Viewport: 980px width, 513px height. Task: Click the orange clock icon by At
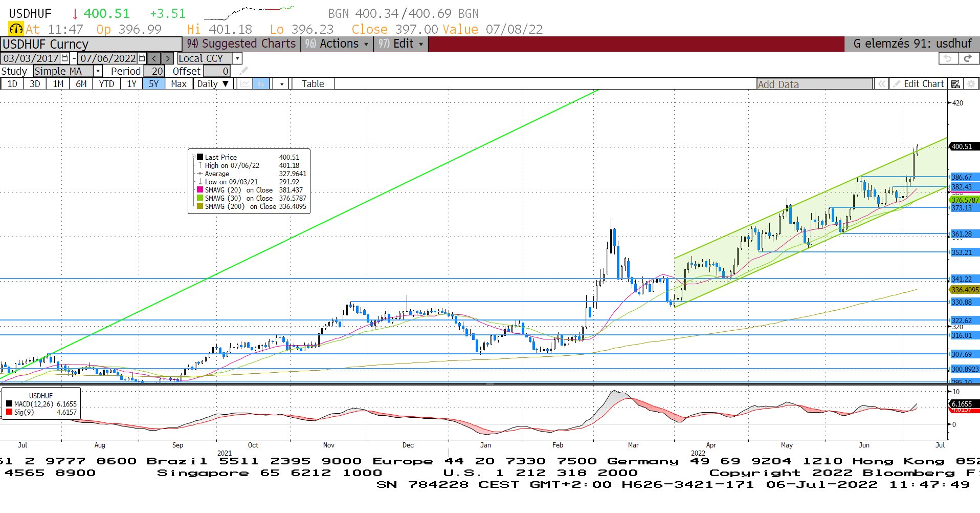(x=16, y=29)
